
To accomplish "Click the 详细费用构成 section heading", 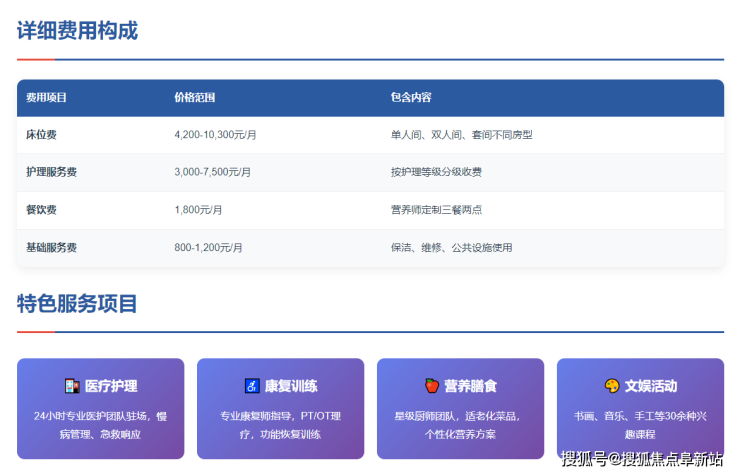I will coord(77,30).
